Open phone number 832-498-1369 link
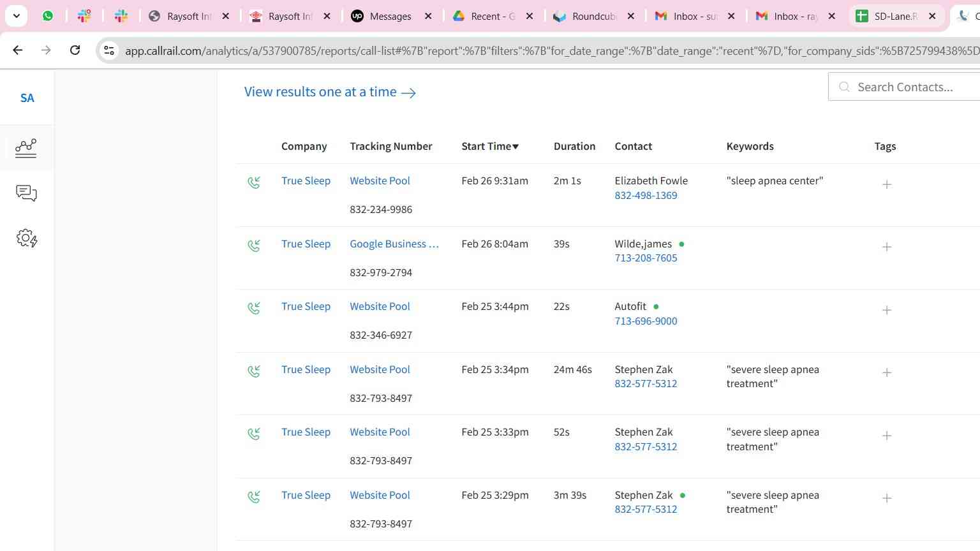Screen dimensions: 980x551 (646, 196)
